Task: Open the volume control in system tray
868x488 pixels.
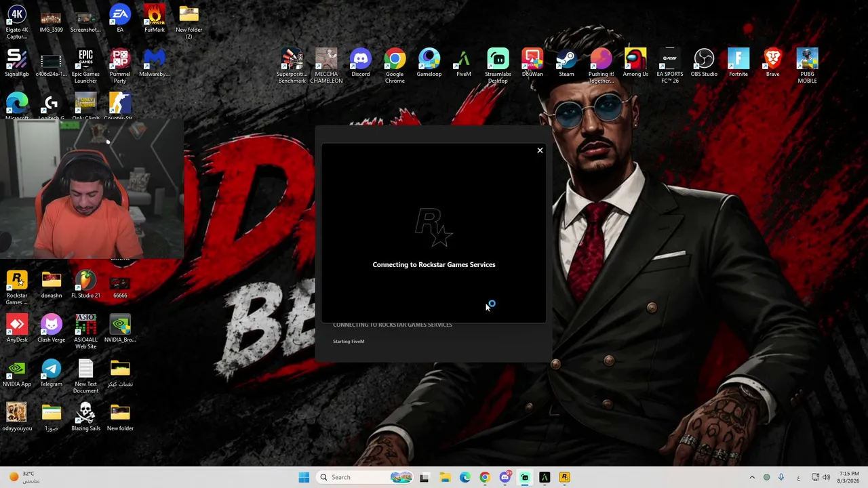Action: (826, 477)
